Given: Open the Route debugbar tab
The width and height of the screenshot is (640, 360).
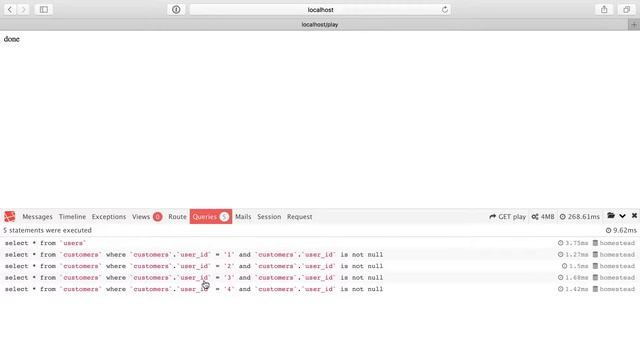Looking at the screenshot, I should click(x=177, y=217).
